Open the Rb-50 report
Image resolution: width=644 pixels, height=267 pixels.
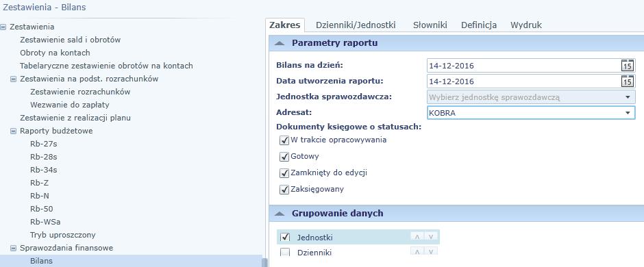click(42, 209)
